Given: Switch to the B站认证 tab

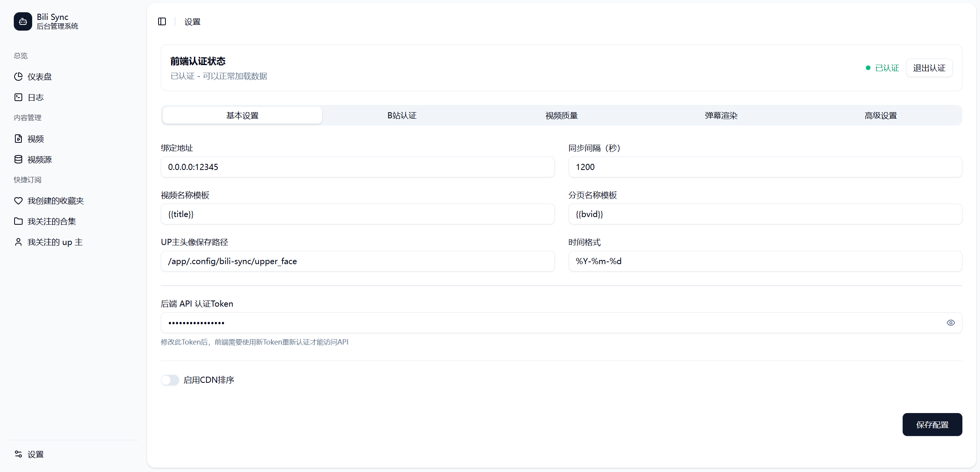Looking at the screenshot, I should pyautogui.click(x=402, y=115).
